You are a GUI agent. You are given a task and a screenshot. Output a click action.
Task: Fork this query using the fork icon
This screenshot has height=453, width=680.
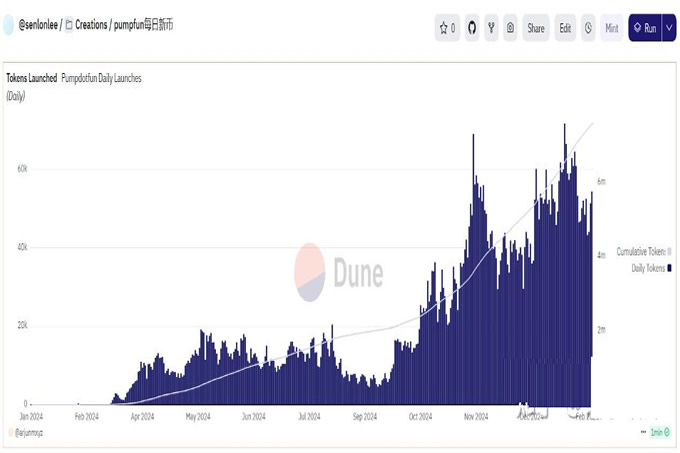click(491, 28)
